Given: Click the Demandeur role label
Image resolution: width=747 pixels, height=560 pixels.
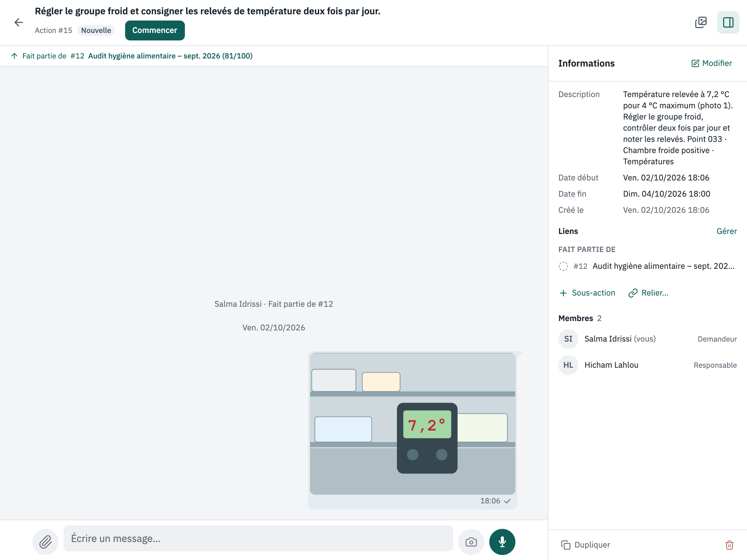Looking at the screenshot, I should click(x=717, y=339).
